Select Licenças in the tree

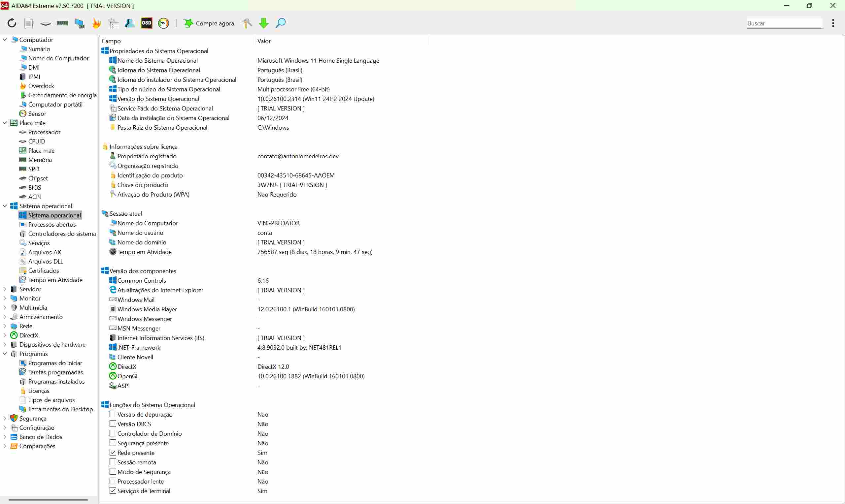[x=38, y=391]
